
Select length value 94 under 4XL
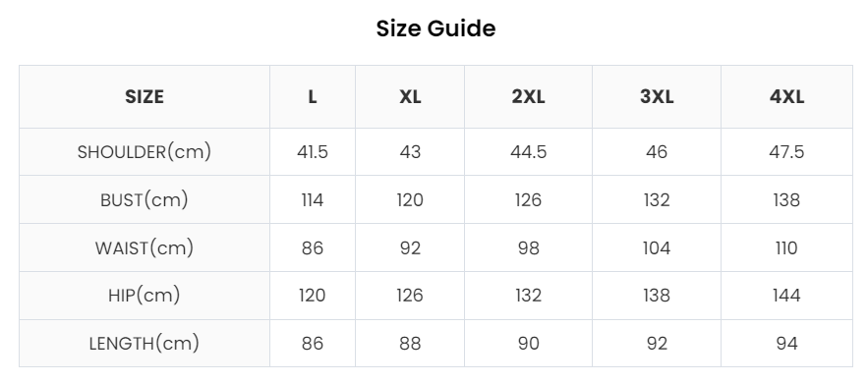pyautogui.click(x=786, y=344)
